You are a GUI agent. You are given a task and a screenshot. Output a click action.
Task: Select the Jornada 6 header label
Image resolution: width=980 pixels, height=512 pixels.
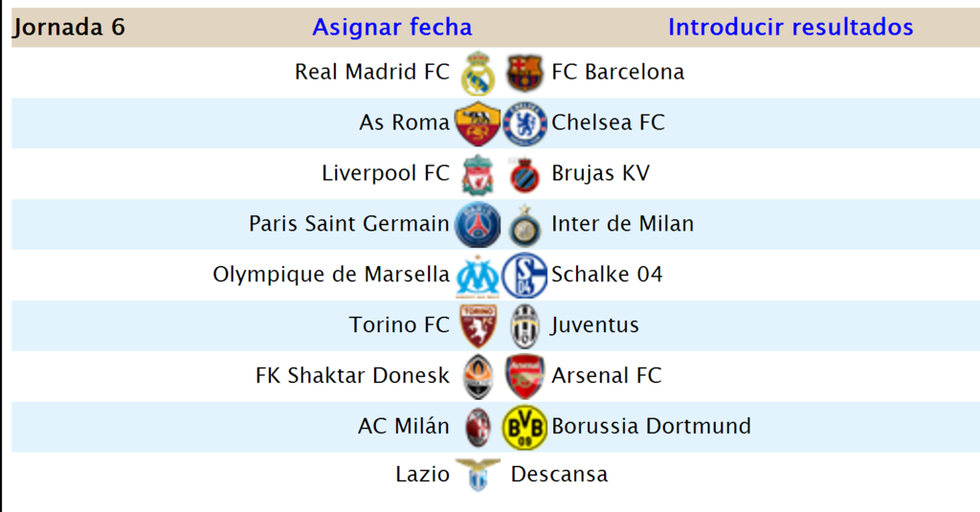[x=69, y=27]
